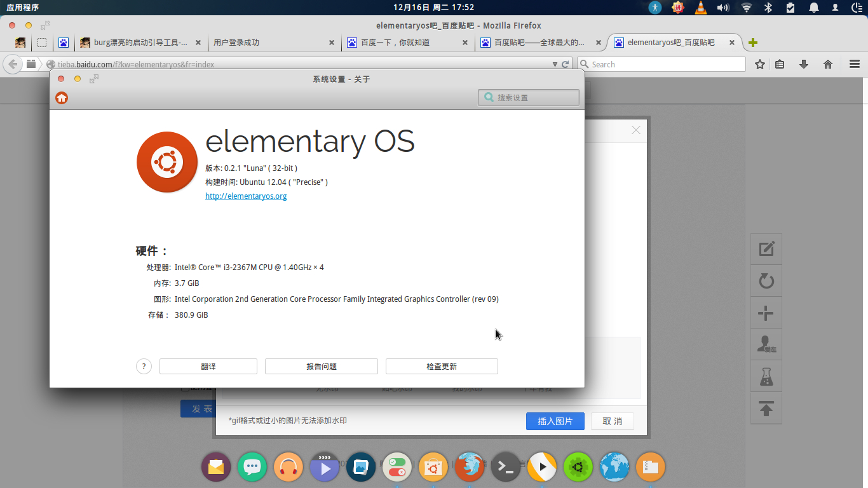This screenshot has width=868, height=488.
Task: Open the terminal from the dock
Action: 506,468
